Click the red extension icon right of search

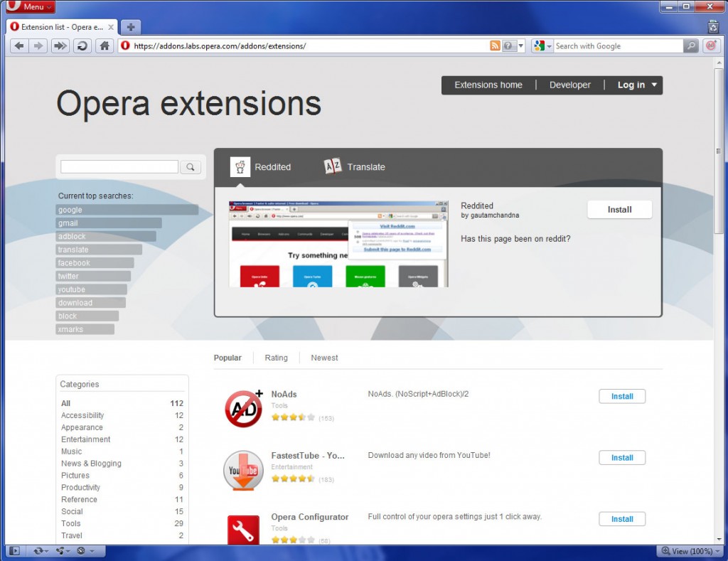(x=711, y=46)
